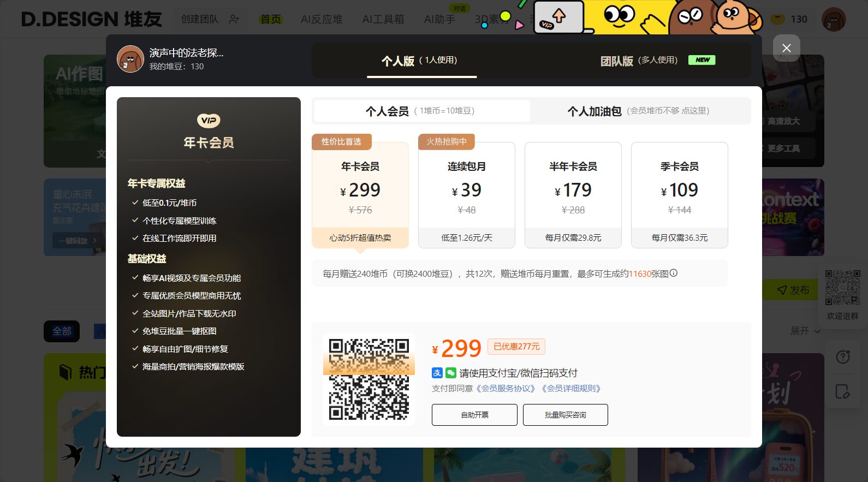Click the feedback edit sidebar icon
The image size is (868, 482).
843,391
